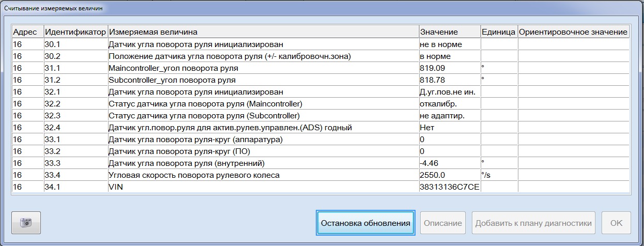Click the value 'Нет'

[450, 128]
